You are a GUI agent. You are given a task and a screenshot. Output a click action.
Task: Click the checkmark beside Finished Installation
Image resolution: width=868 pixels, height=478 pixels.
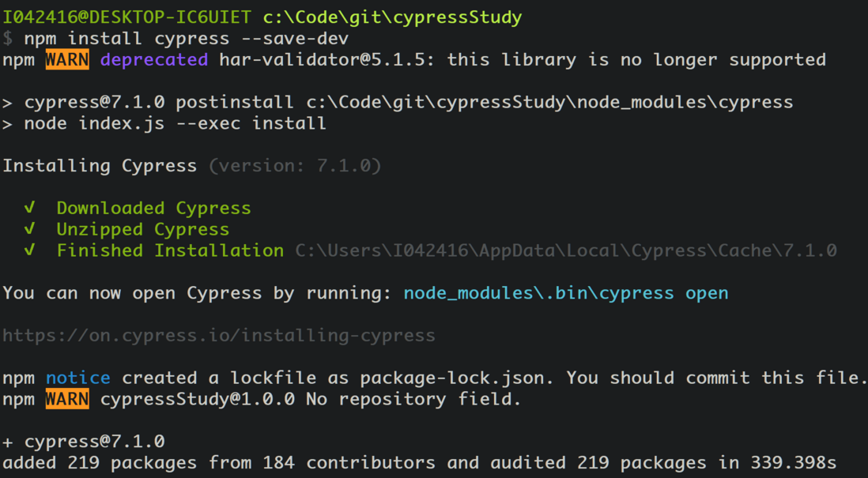(29, 250)
